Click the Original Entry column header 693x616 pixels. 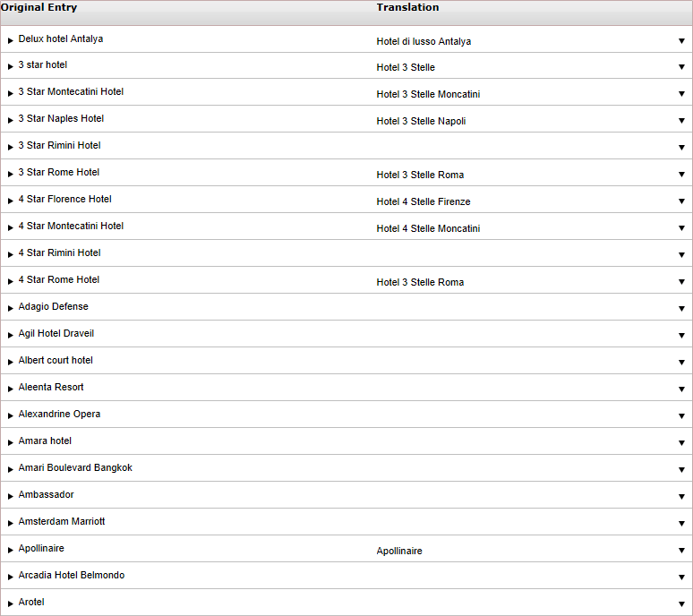tap(38, 7)
